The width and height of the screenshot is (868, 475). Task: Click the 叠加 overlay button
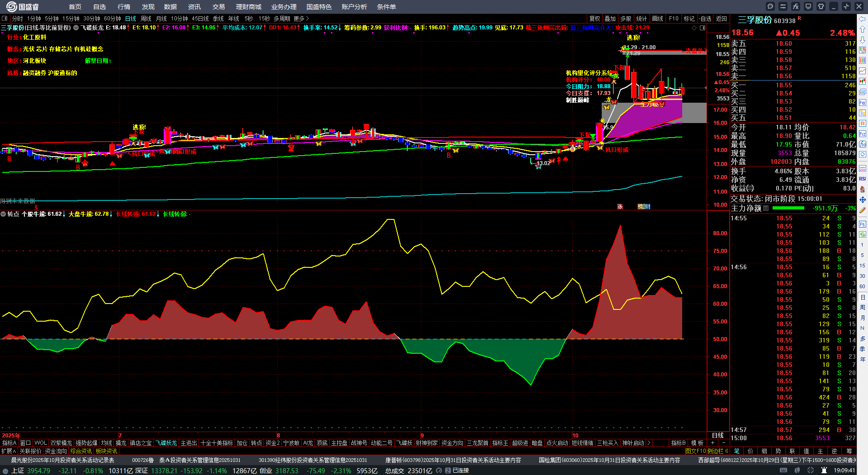610,19
